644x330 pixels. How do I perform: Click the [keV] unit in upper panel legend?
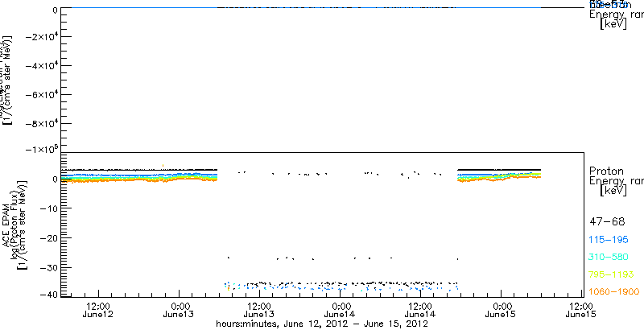(x=613, y=24)
